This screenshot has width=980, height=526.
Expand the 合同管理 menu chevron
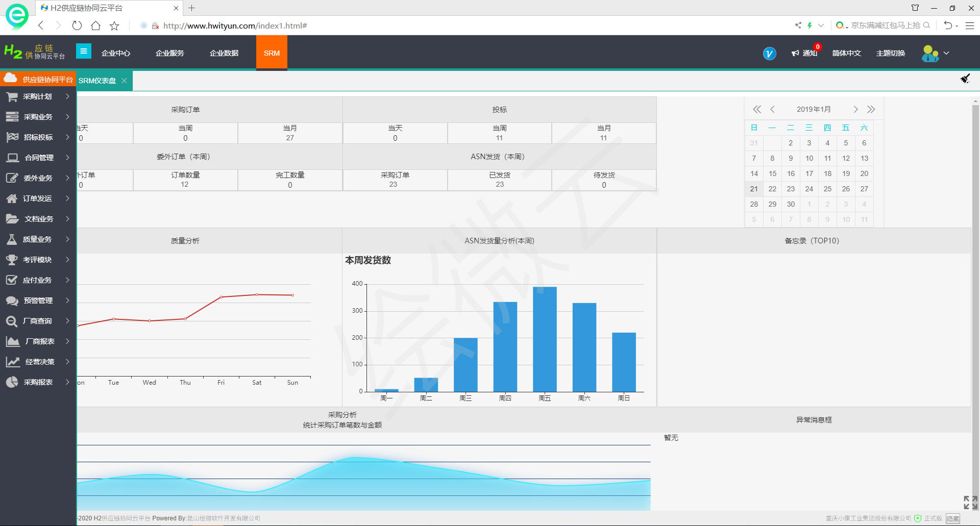click(67, 158)
